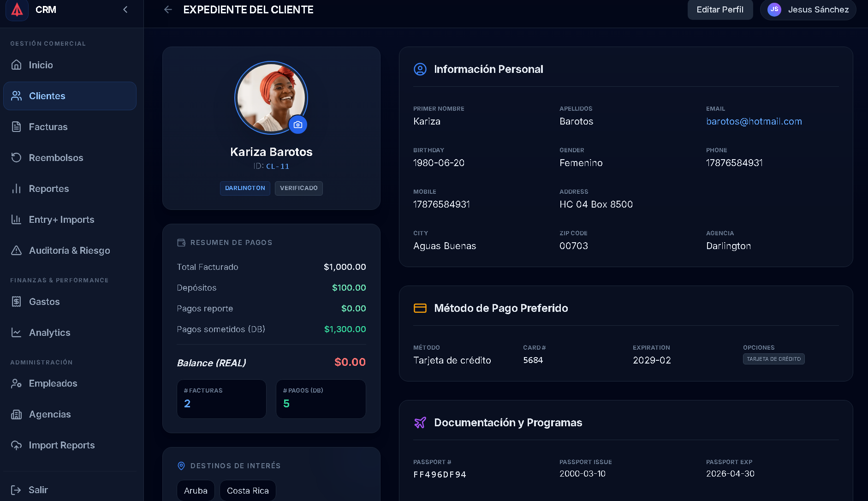The height and width of the screenshot is (501, 868).
Task: Click the # Facturas count card
Action: coord(221,399)
